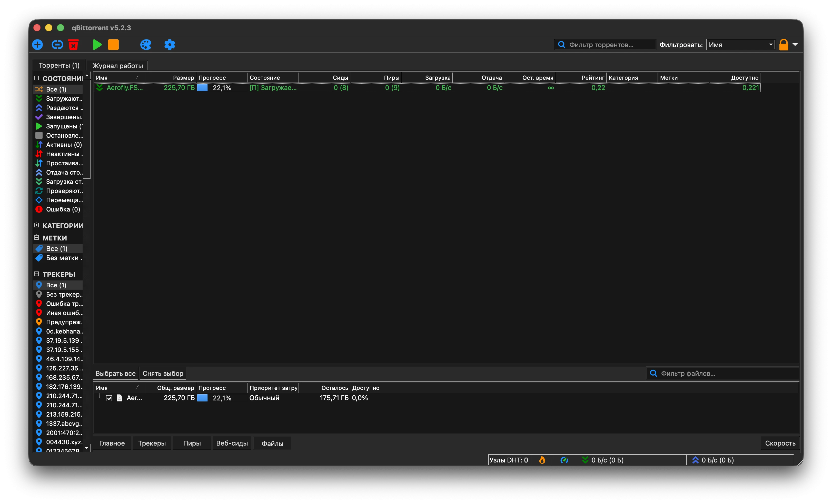Click sidebar scrollbar down arrow

coord(87,448)
